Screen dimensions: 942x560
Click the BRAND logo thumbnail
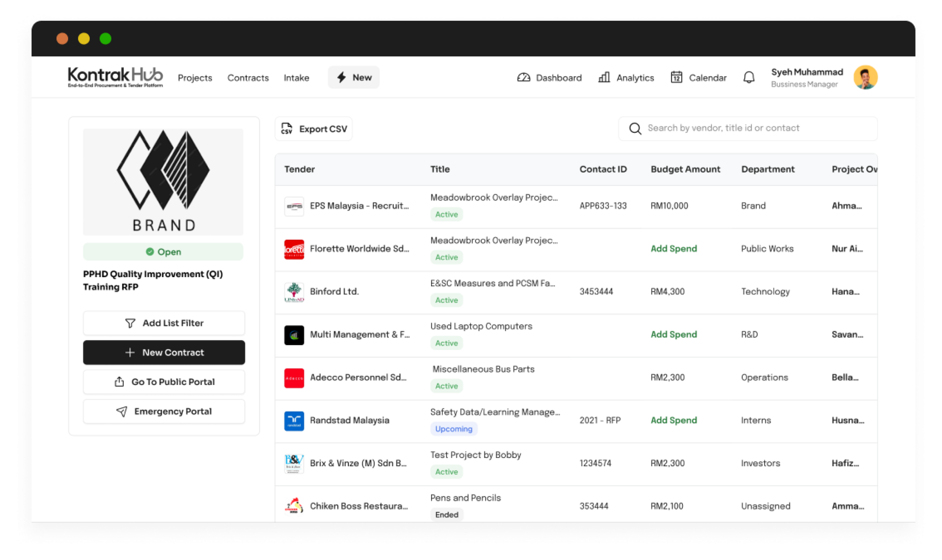click(163, 182)
